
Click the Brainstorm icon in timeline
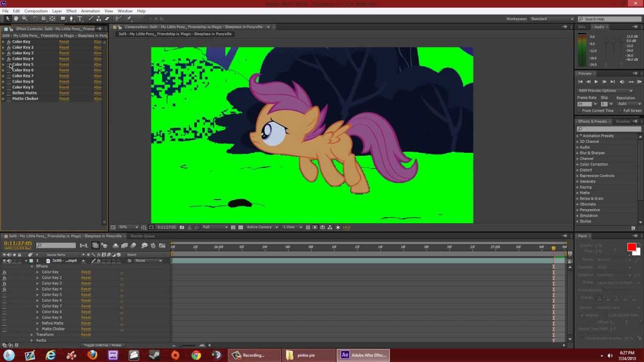tap(144, 245)
